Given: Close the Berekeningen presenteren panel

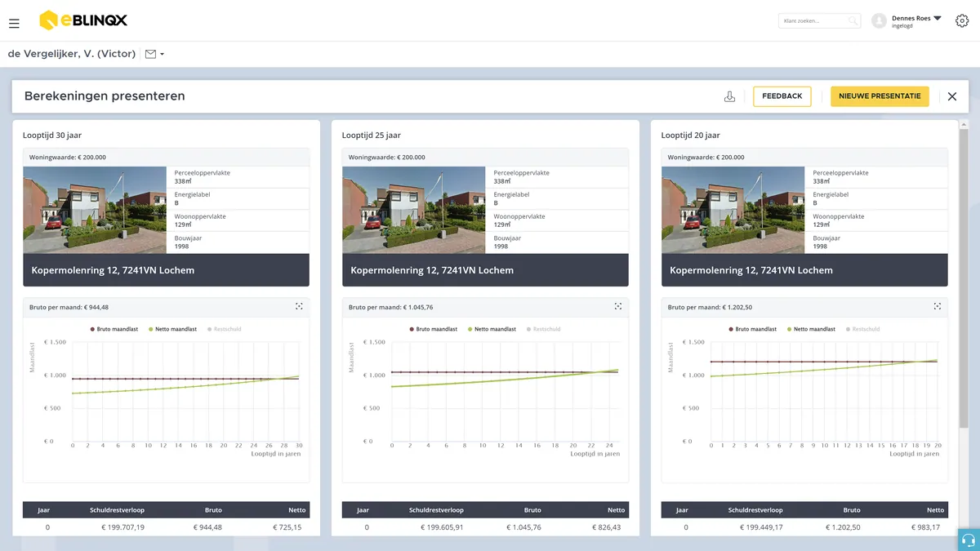Looking at the screenshot, I should click(x=952, y=96).
